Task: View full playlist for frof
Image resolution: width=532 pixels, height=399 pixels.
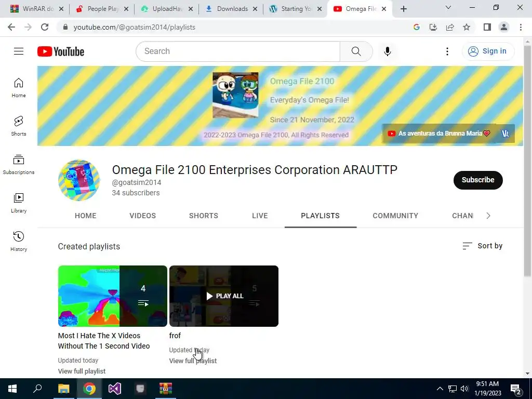Action: coord(193,361)
